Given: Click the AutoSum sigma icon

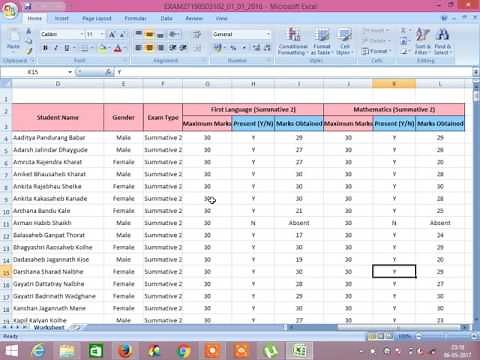Looking at the screenshot, I should tap(403, 31).
